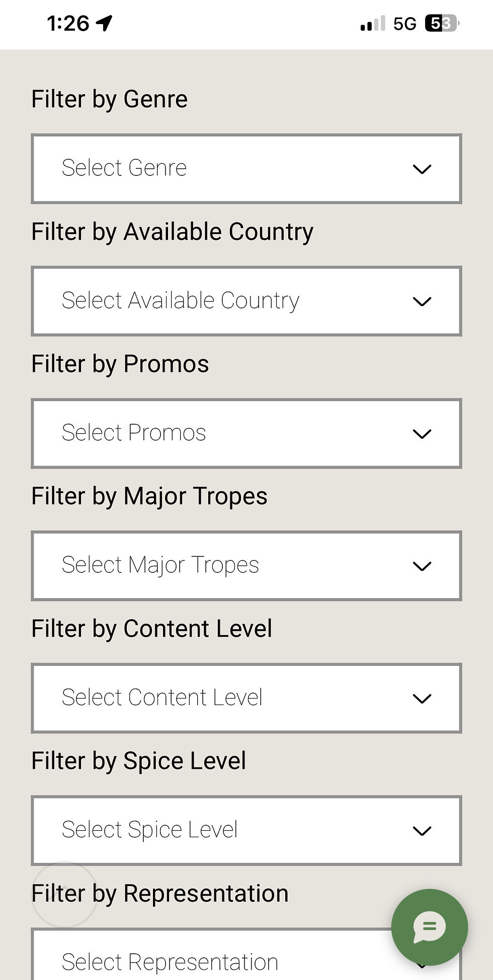Click the Spice Level chevron arrow
The height and width of the screenshot is (980, 493).
(x=422, y=831)
